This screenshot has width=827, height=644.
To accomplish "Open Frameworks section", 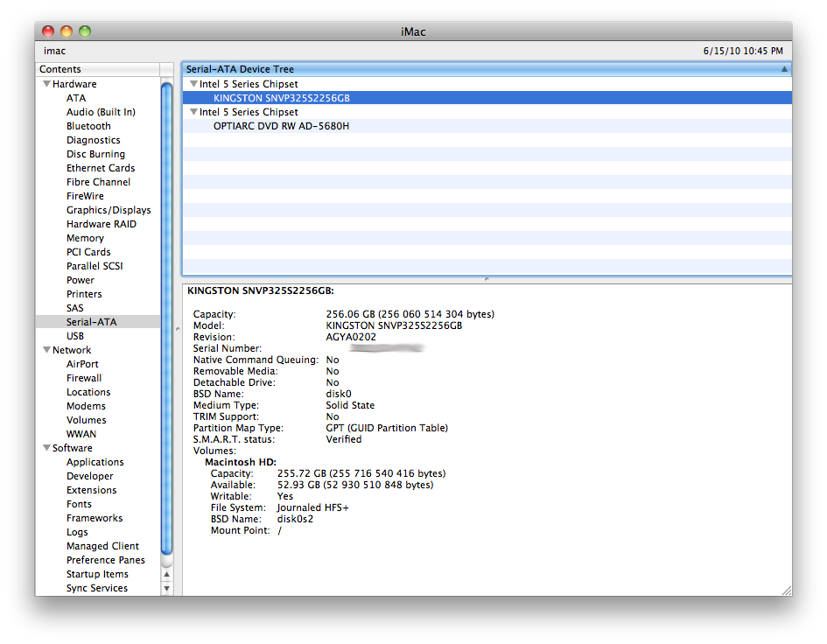I will (x=95, y=518).
